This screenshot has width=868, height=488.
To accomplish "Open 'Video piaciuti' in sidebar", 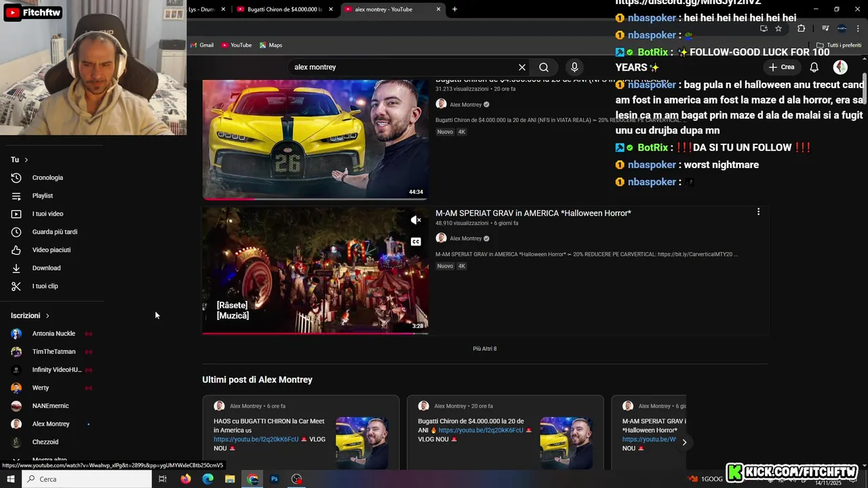I will coord(53,250).
